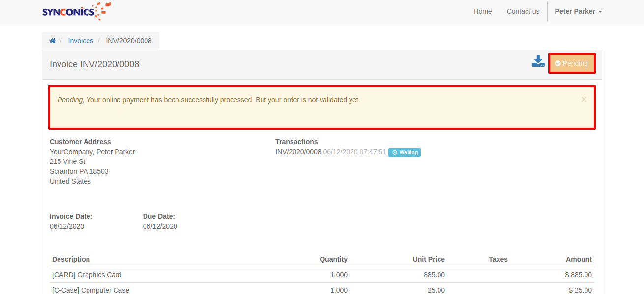The height and width of the screenshot is (294, 644).
Task: Download the invoice PDF
Action: [x=538, y=62]
